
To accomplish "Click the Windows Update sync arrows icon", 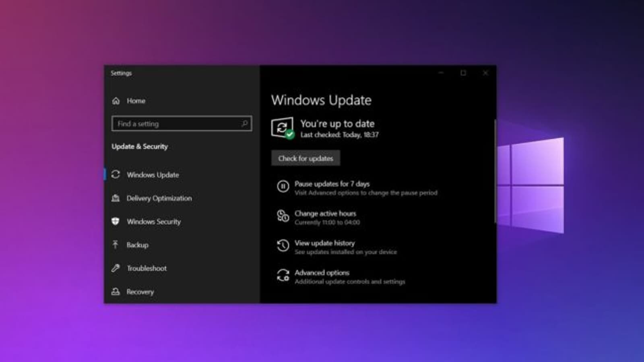I will (116, 175).
